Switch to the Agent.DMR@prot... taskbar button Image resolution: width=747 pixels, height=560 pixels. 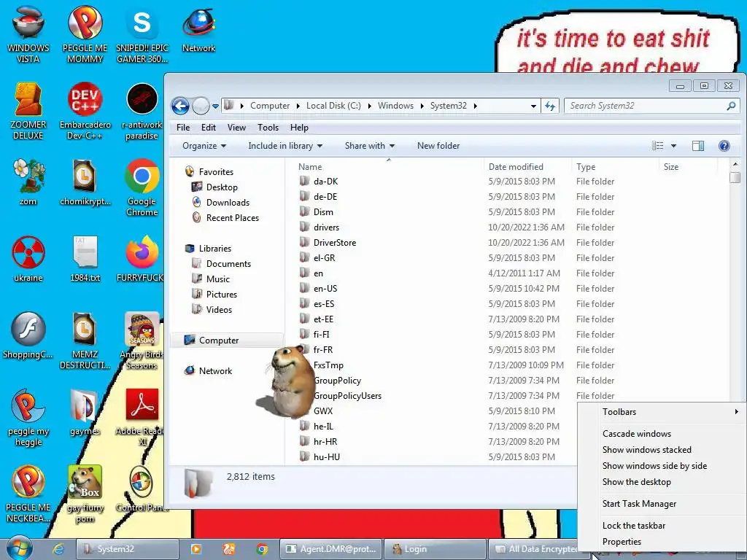tap(331, 549)
